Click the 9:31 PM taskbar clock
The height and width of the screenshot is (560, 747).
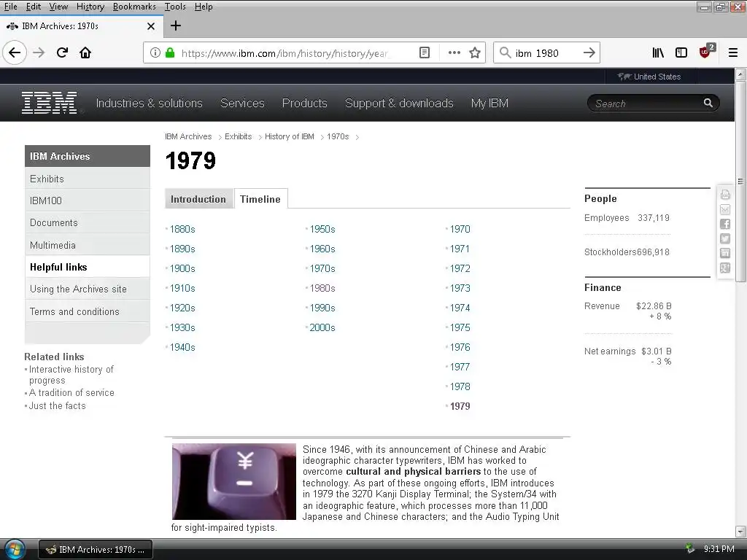tap(719, 548)
